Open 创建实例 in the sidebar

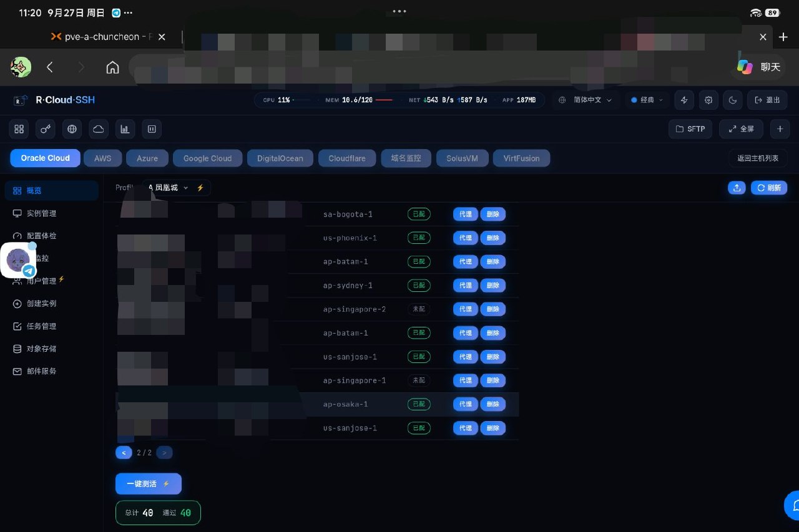51,304
